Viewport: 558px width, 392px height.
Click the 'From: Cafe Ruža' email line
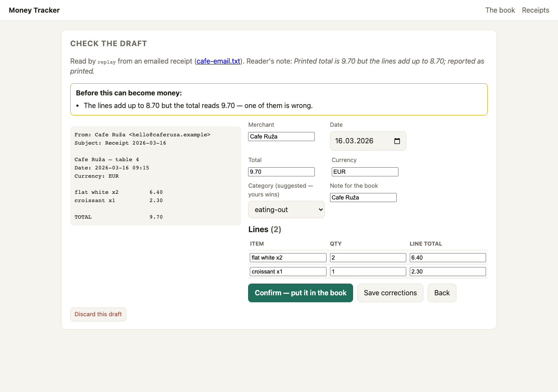[x=143, y=135]
